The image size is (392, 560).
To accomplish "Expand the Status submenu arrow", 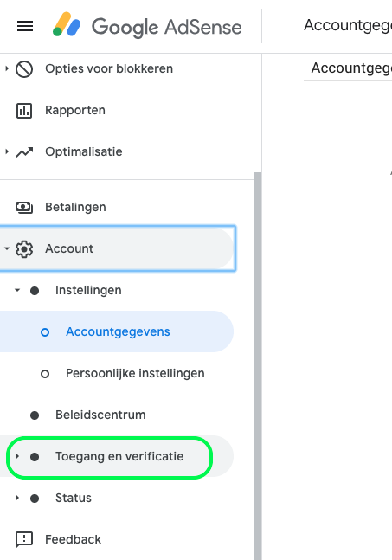I will [x=17, y=498].
